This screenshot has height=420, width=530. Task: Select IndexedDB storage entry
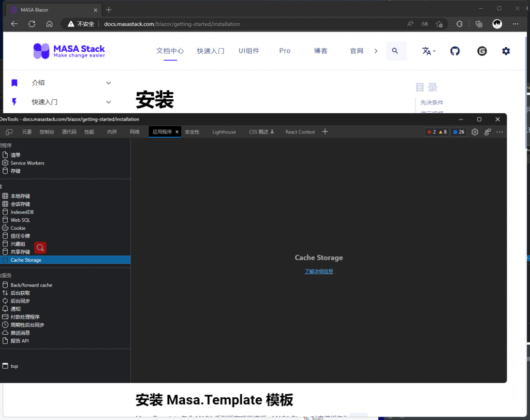tap(22, 212)
